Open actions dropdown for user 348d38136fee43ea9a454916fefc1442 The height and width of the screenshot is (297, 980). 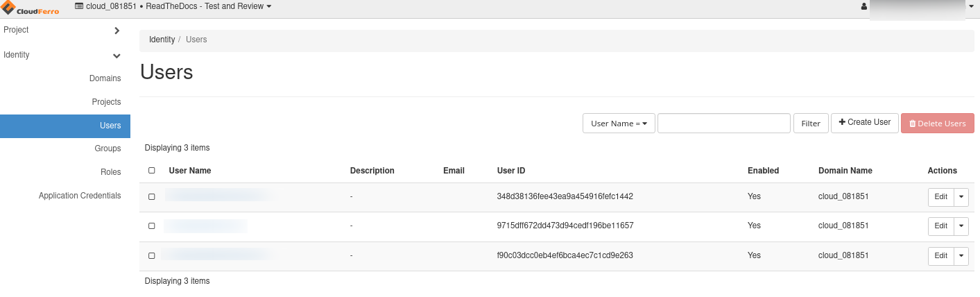(961, 197)
